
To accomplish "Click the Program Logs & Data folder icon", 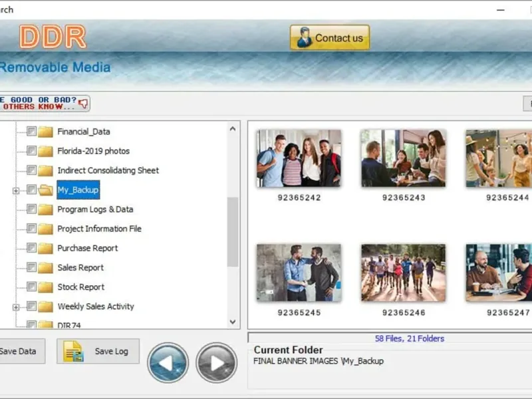I will coord(45,209).
